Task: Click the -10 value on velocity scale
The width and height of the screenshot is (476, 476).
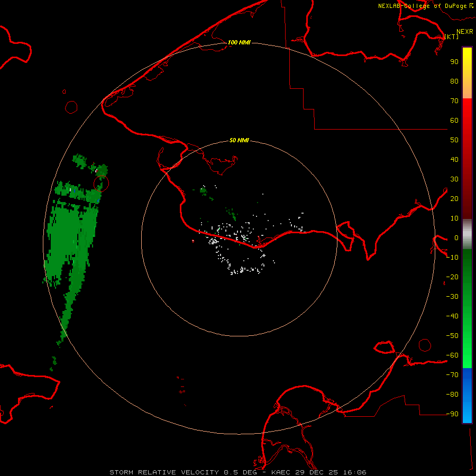Action: pyautogui.click(x=452, y=258)
